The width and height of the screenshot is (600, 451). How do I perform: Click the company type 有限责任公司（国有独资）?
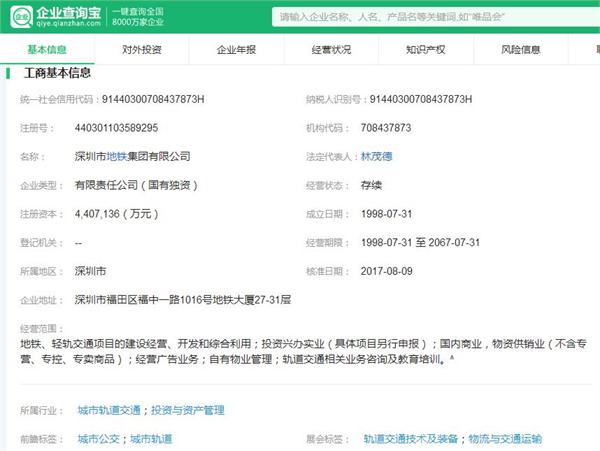136,185
